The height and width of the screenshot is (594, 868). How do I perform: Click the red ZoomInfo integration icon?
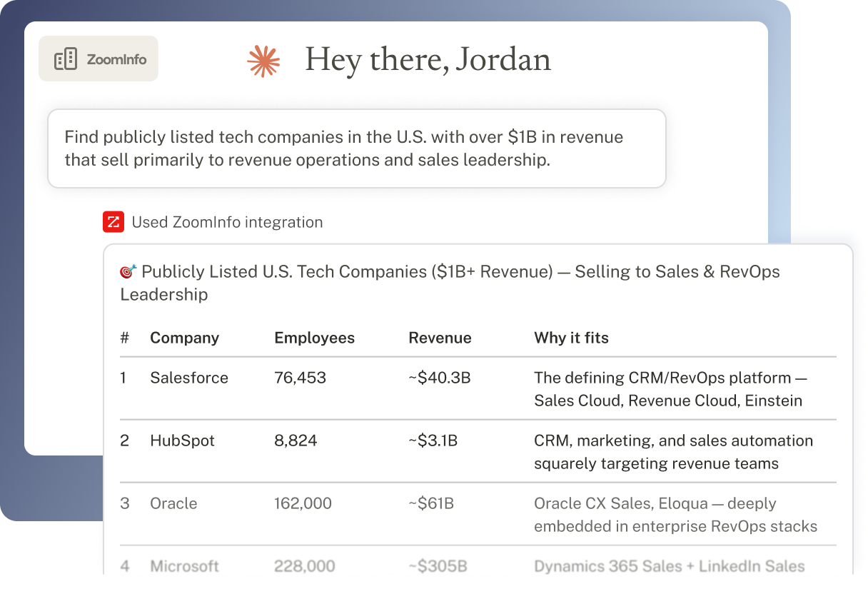(x=113, y=222)
